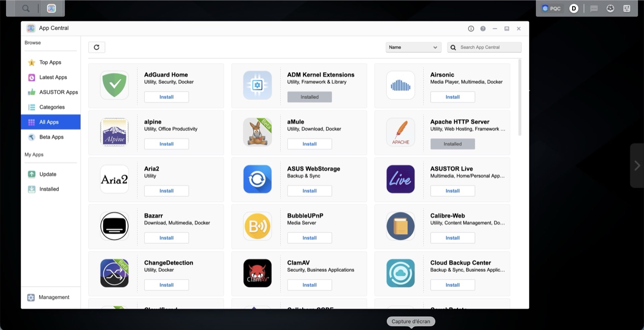Focus the Search App Central field
Viewport: 644px width, 330px height.
[x=484, y=47]
